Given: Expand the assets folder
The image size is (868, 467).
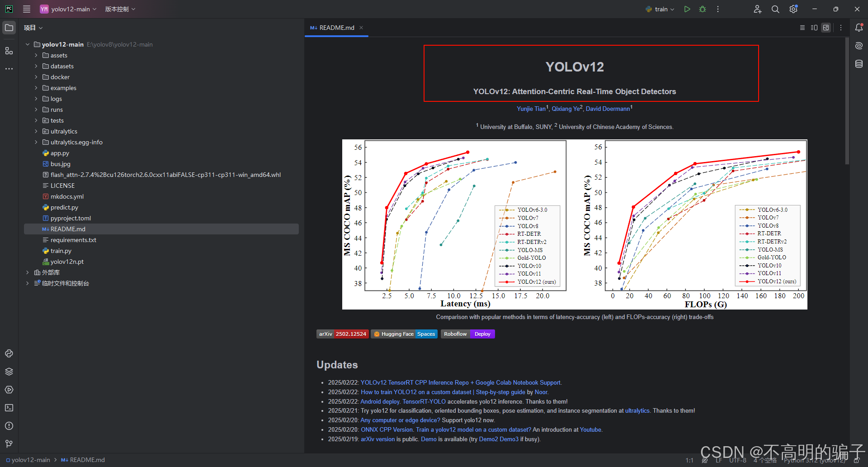Looking at the screenshot, I should (36, 55).
